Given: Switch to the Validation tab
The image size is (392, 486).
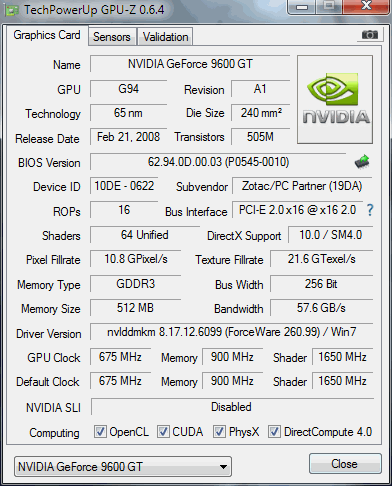Looking at the screenshot, I should (165, 37).
